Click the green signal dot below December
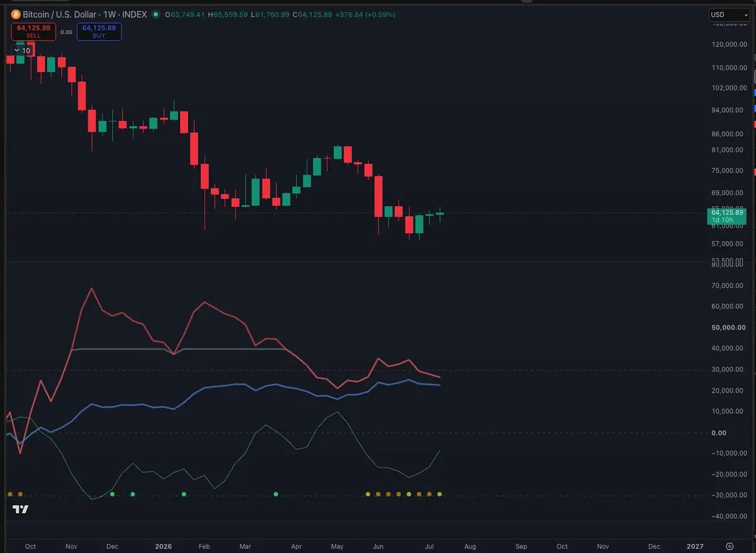Viewport: 756px width, 553px height. point(112,494)
